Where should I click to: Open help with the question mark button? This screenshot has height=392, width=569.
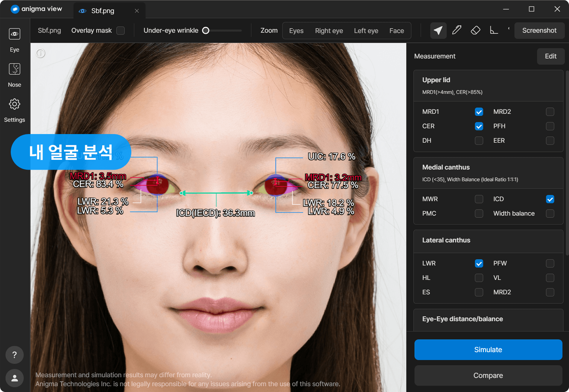pyautogui.click(x=14, y=355)
